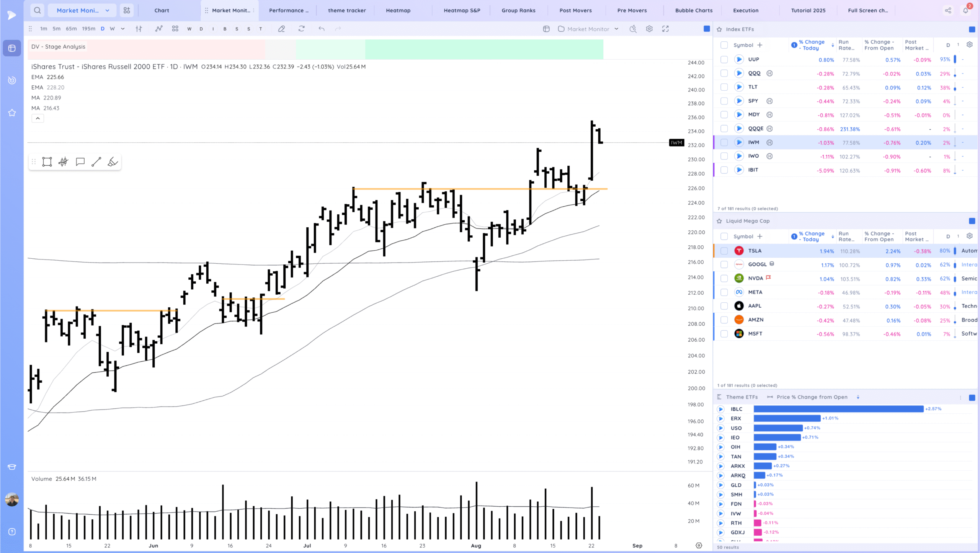This screenshot has width=980, height=553.
Task: Expand the timeframe interval chevron
Action: [123, 29]
